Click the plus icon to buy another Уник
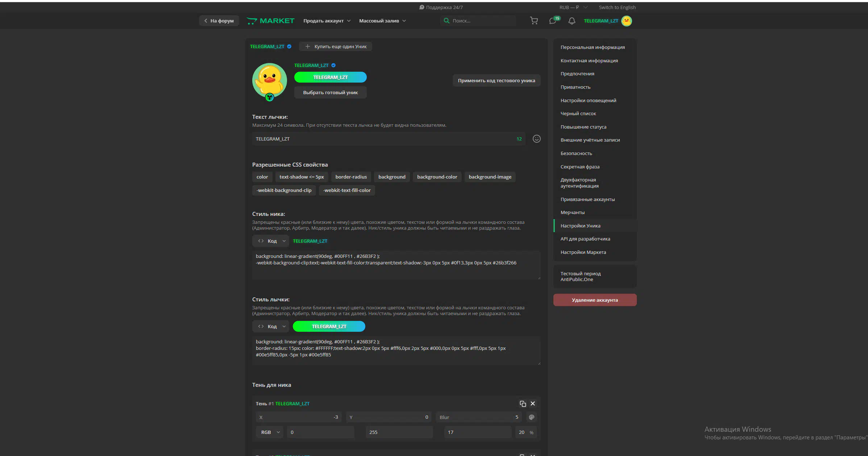This screenshot has height=456, width=868. click(308, 46)
